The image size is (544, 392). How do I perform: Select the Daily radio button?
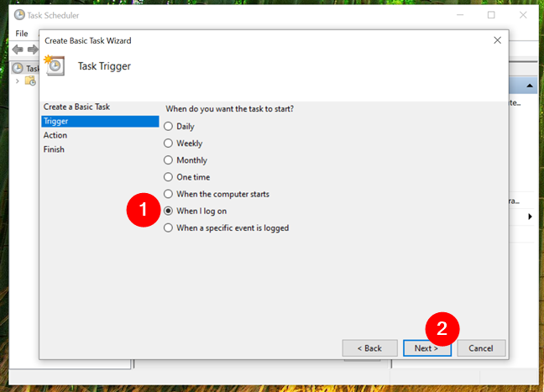[168, 126]
